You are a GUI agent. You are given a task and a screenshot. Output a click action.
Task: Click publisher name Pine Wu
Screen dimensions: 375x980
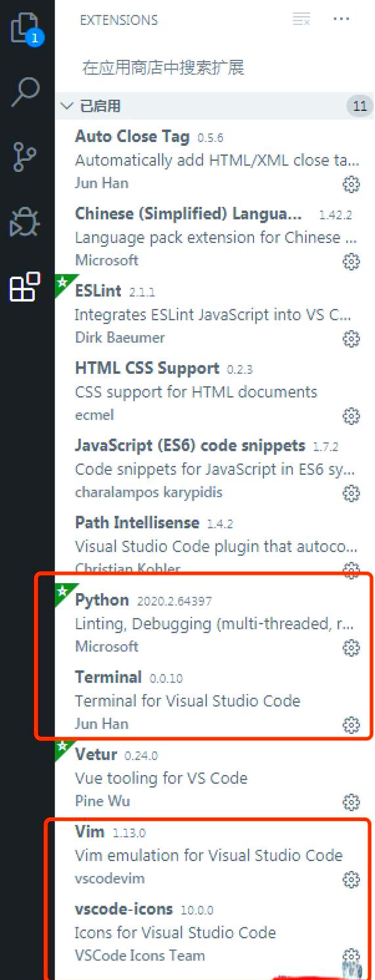[x=102, y=801]
